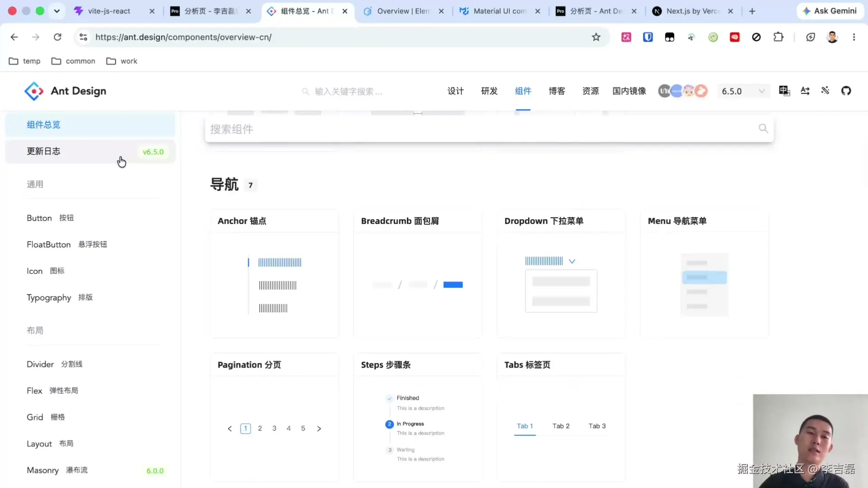Click the Dropdown preview chevron arrow

572,261
